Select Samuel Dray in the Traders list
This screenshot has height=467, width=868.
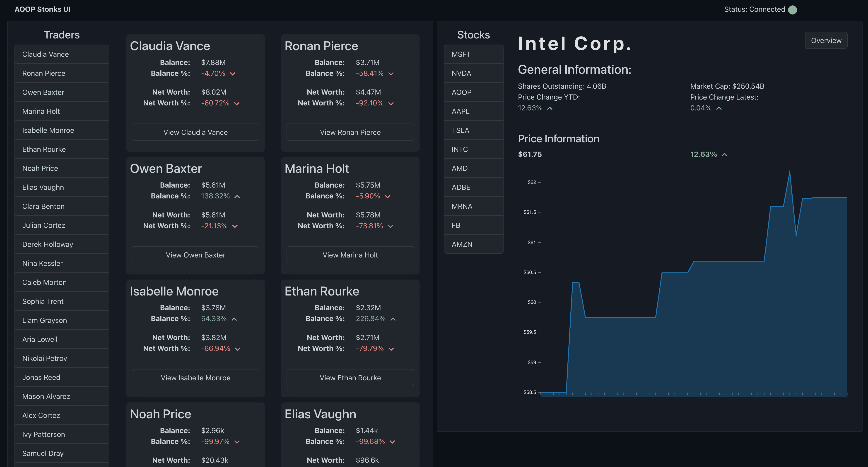(61, 453)
